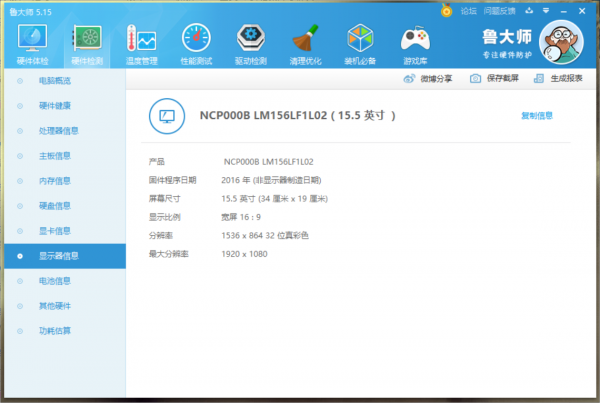Open the 硬件体检 hardware checkup icon

(33, 44)
